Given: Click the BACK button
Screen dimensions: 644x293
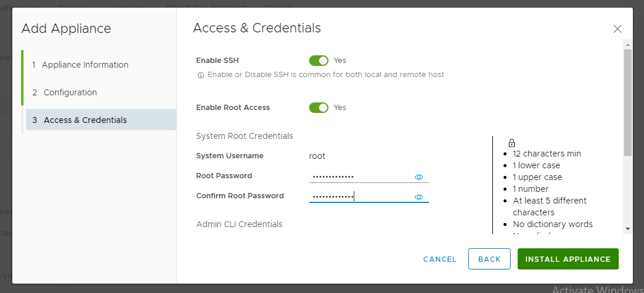Looking at the screenshot, I should [x=489, y=259].
